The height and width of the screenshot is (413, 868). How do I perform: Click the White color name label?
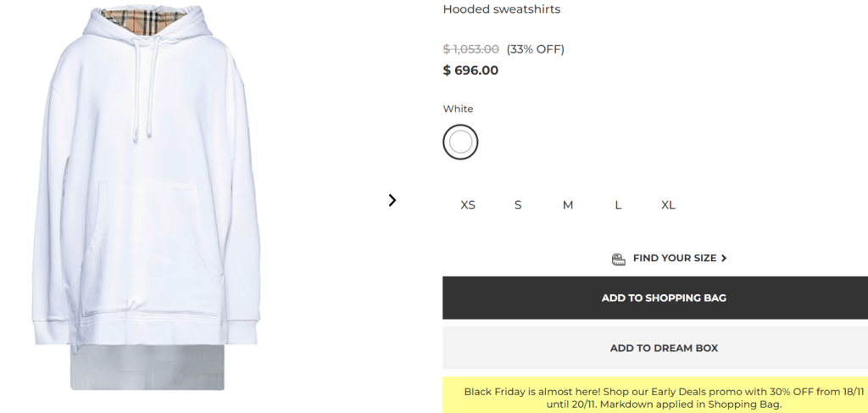tap(458, 109)
